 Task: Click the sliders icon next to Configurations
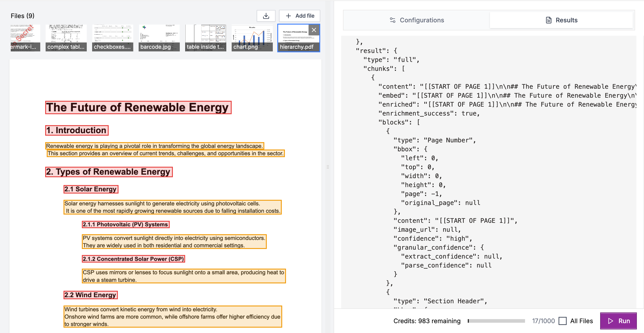(392, 20)
